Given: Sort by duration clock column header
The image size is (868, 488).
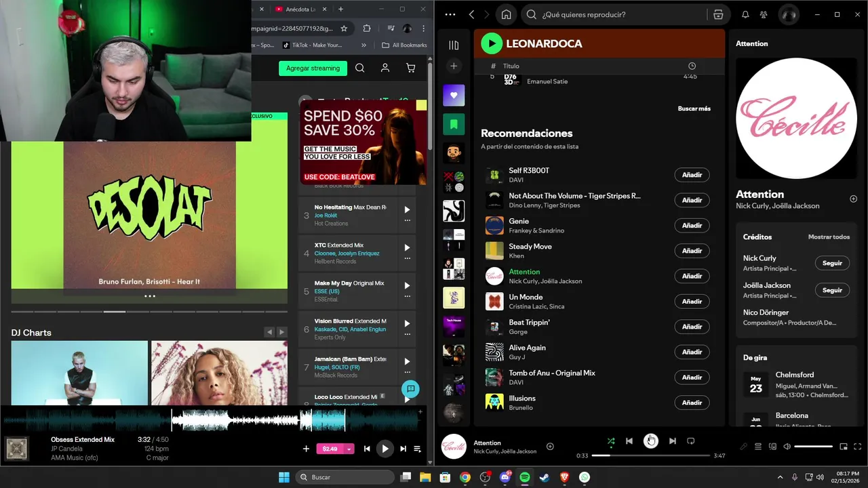Looking at the screenshot, I should pyautogui.click(x=692, y=66).
